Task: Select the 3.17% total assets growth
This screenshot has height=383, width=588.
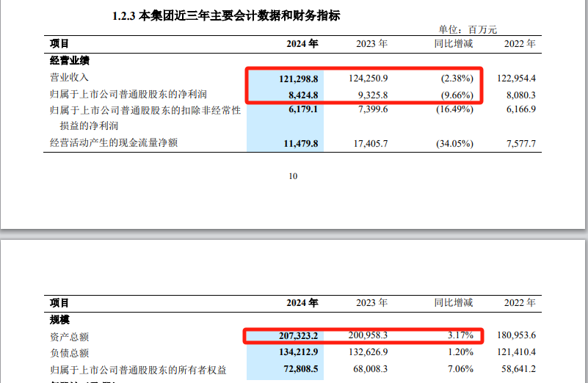Action: pos(460,335)
